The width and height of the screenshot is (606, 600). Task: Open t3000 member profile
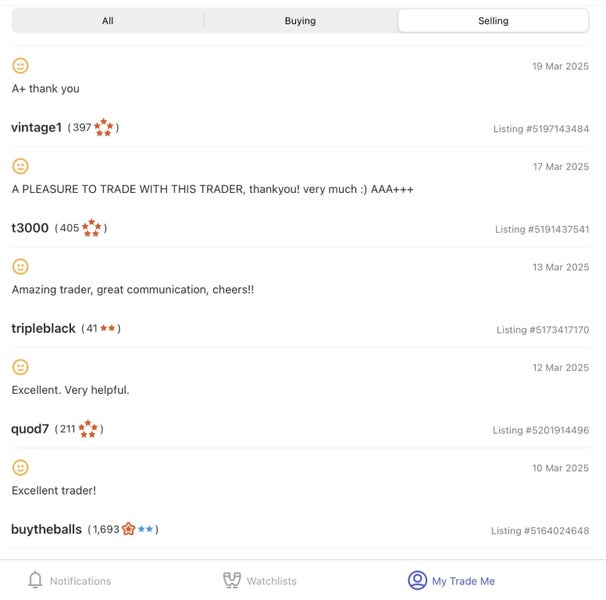[x=30, y=228]
